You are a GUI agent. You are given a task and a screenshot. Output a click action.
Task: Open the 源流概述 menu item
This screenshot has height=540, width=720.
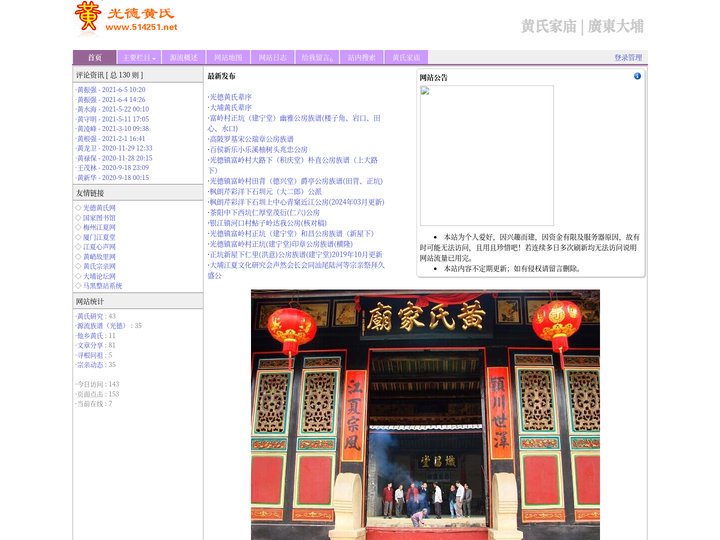pyautogui.click(x=184, y=57)
